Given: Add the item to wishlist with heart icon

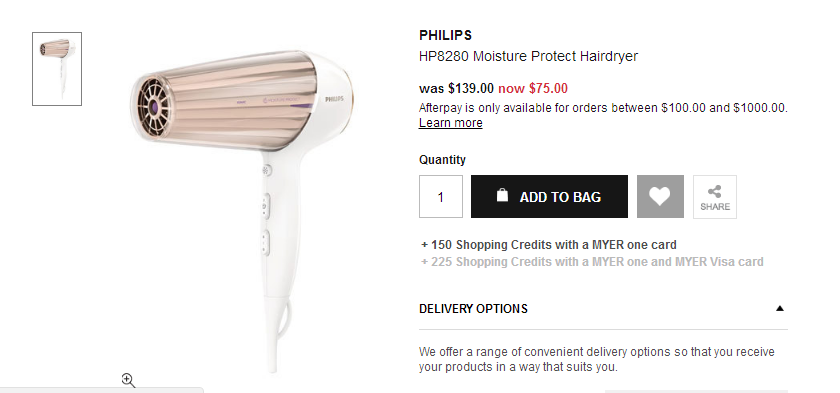Looking at the screenshot, I should coord(660,196).
